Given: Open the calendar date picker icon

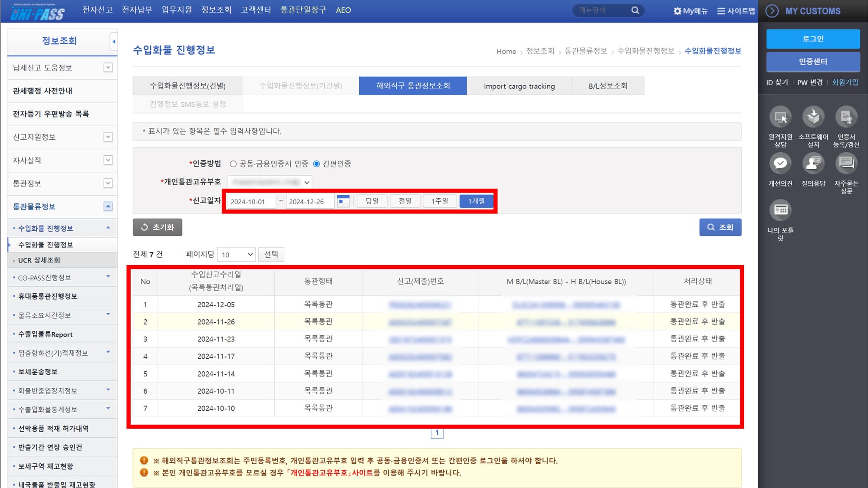Looking at the screenshot, I should pos(343,201).
